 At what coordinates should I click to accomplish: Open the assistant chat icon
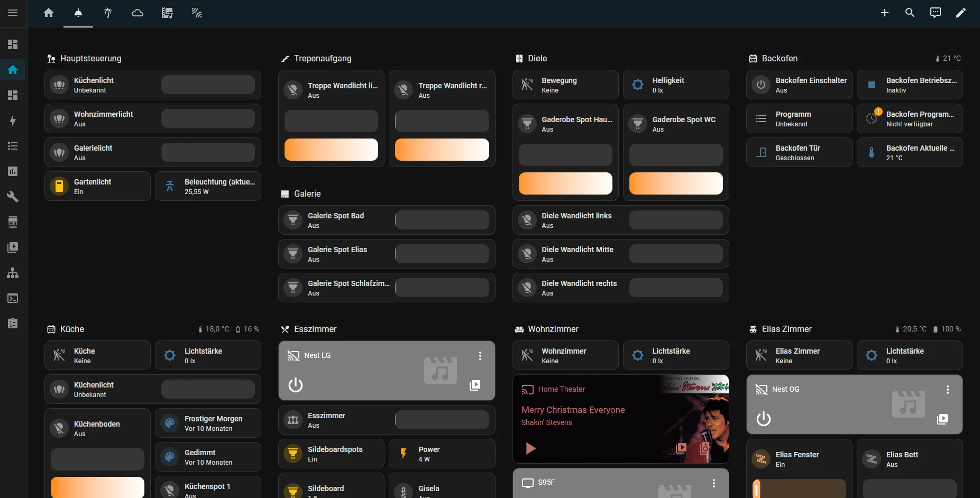(935, 13)
